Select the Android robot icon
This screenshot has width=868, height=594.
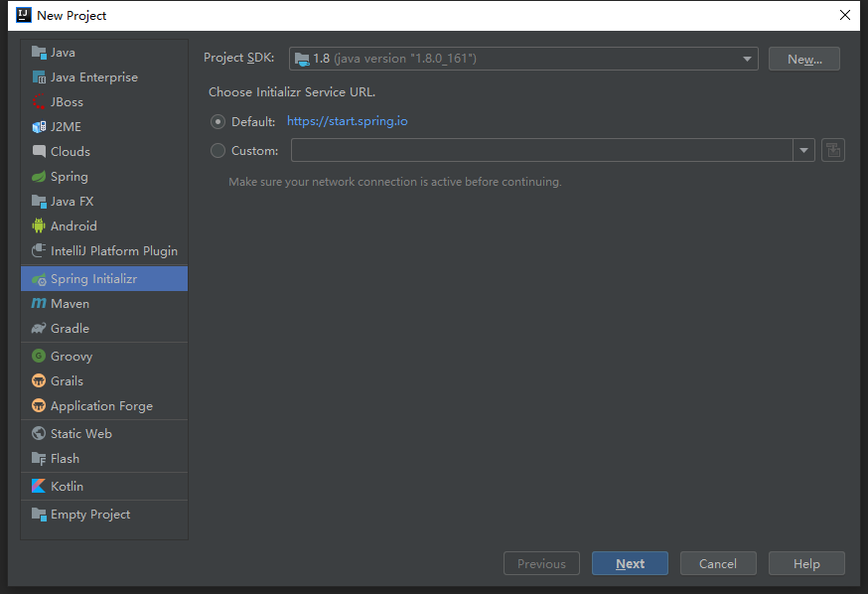tap(39, 225)
